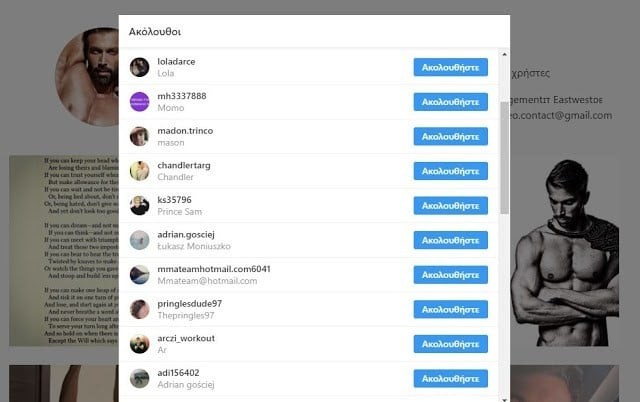Open the ks35796 username link
640x402 pixels.
click(x=174, y=200)
